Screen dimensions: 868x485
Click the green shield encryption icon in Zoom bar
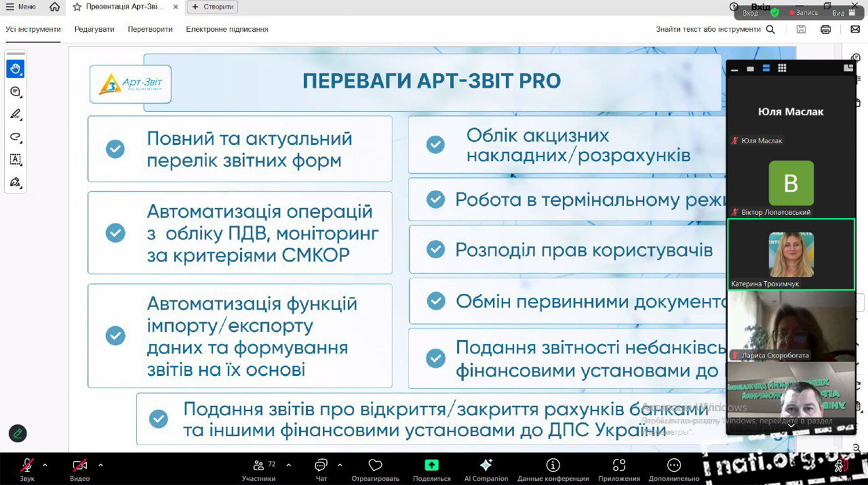point(775,13)
